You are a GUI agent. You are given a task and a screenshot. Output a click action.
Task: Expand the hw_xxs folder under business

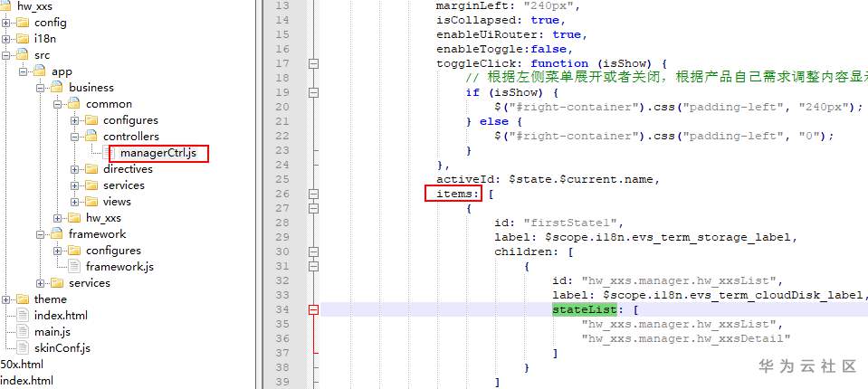coord(58,218)
